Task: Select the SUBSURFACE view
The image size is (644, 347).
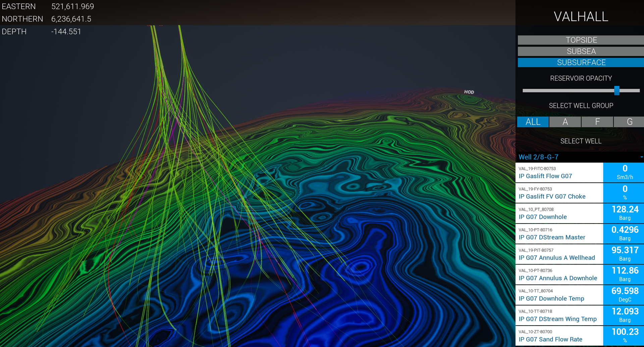Action: point(581,62)
